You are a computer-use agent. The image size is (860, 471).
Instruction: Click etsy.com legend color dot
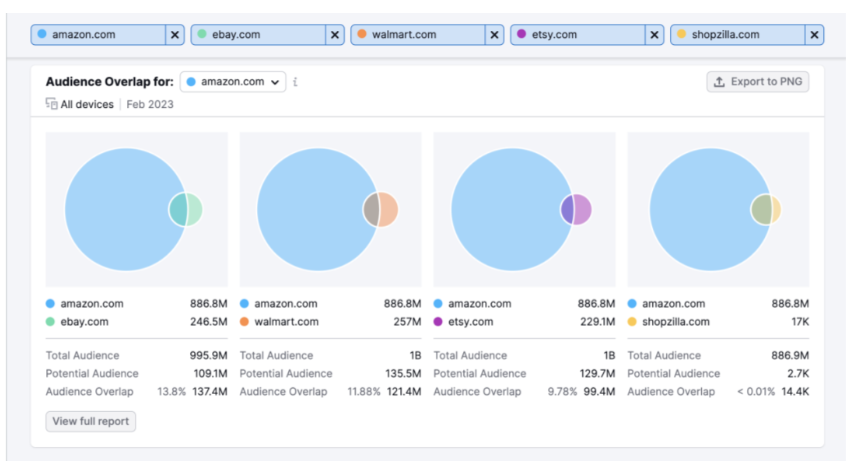[438, 322]
